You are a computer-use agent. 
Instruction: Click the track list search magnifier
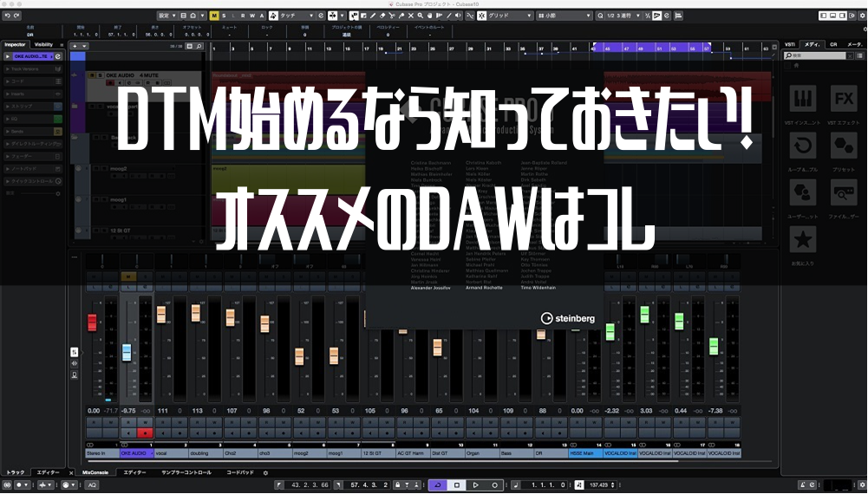(199, 46)
